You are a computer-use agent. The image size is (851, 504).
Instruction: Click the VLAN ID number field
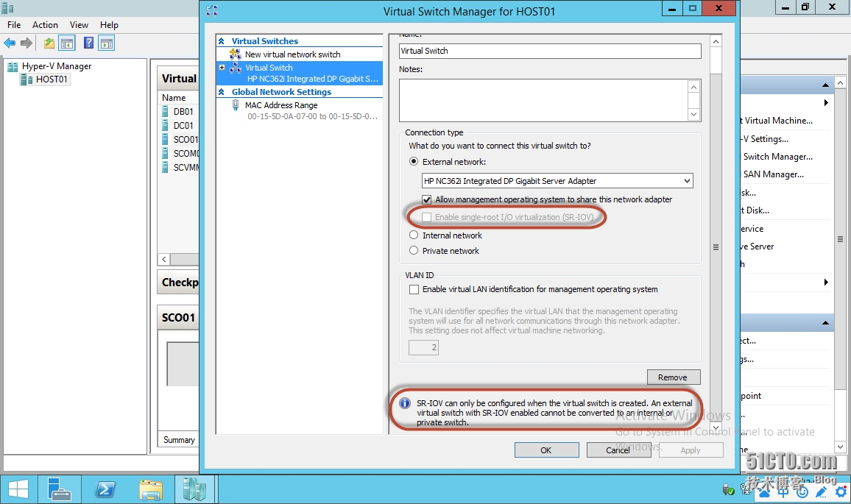coord(423,348)
